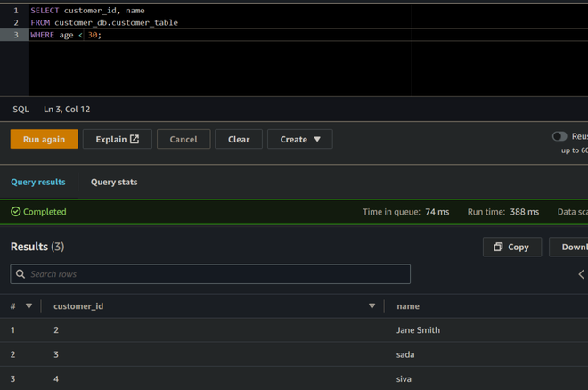Clear the query editor with Clear
This screenshot has width=588, height=390.
[x=239, y=139]
